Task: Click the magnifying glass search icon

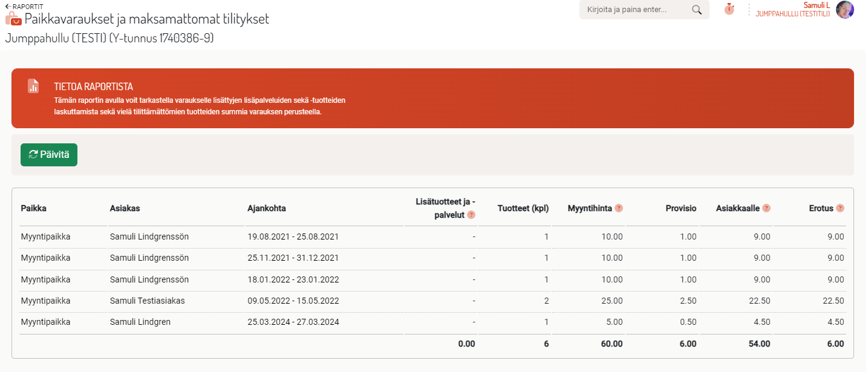Action: coord(696,10)
